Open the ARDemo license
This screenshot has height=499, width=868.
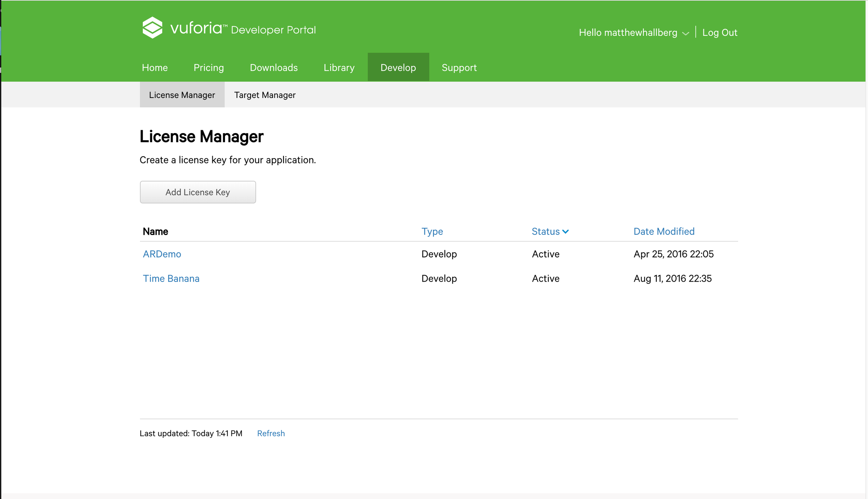[x=162, y=254]
